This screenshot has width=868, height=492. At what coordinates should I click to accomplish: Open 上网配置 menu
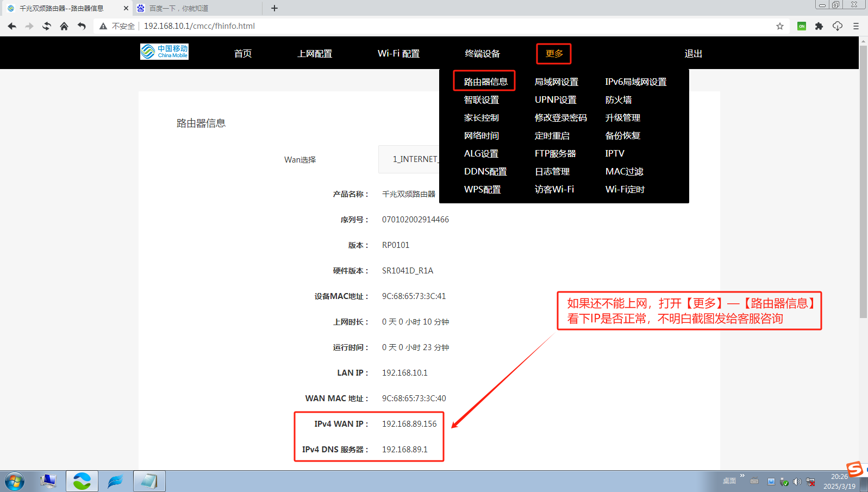[315, 53]
